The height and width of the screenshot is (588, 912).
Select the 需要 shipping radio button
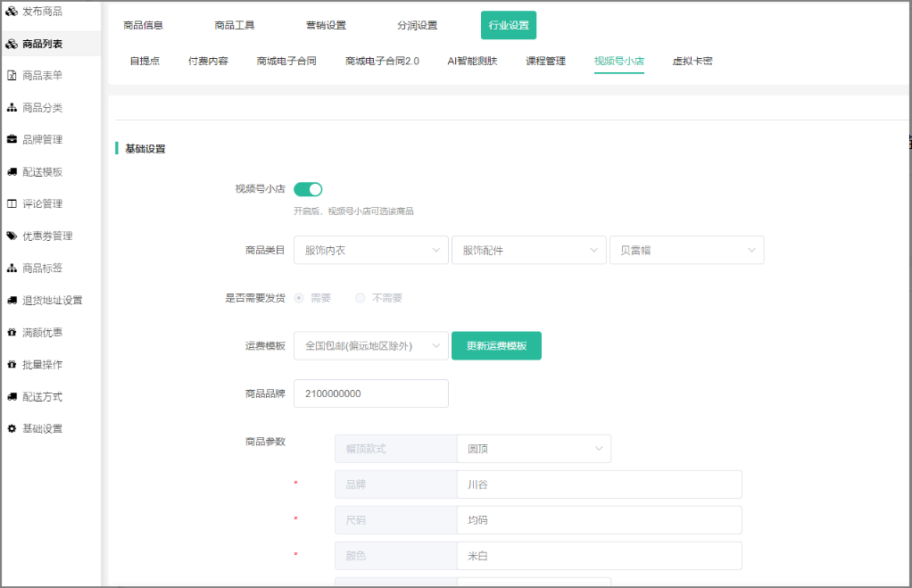[x=299, y=298]
